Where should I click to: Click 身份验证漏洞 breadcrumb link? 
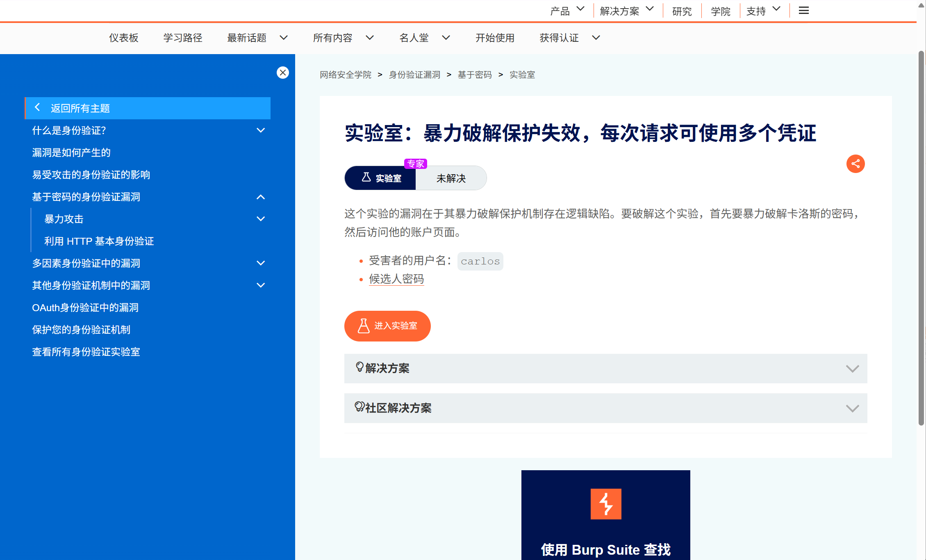414,75
